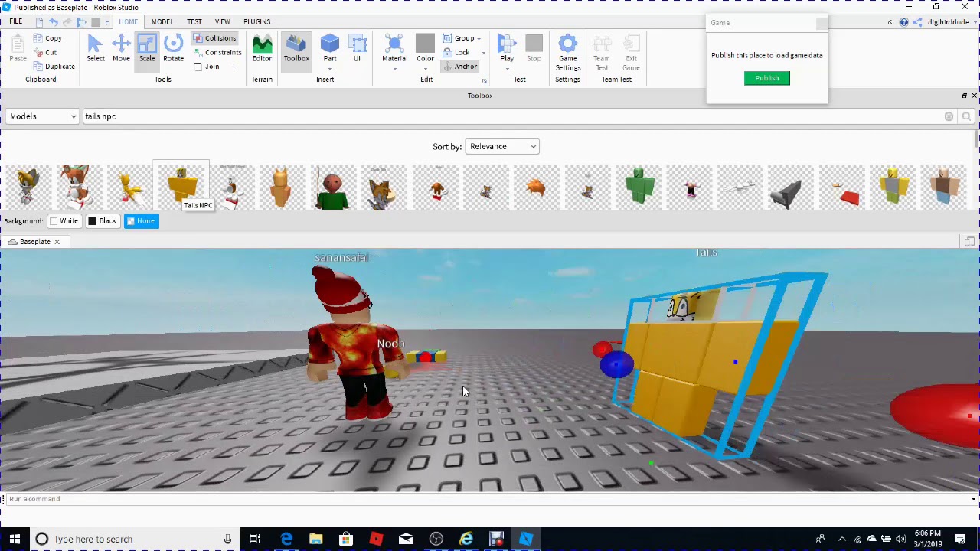Open the Material picker
Image resolution: width=980 pixels, height=551 pixels.
(394, 47)
